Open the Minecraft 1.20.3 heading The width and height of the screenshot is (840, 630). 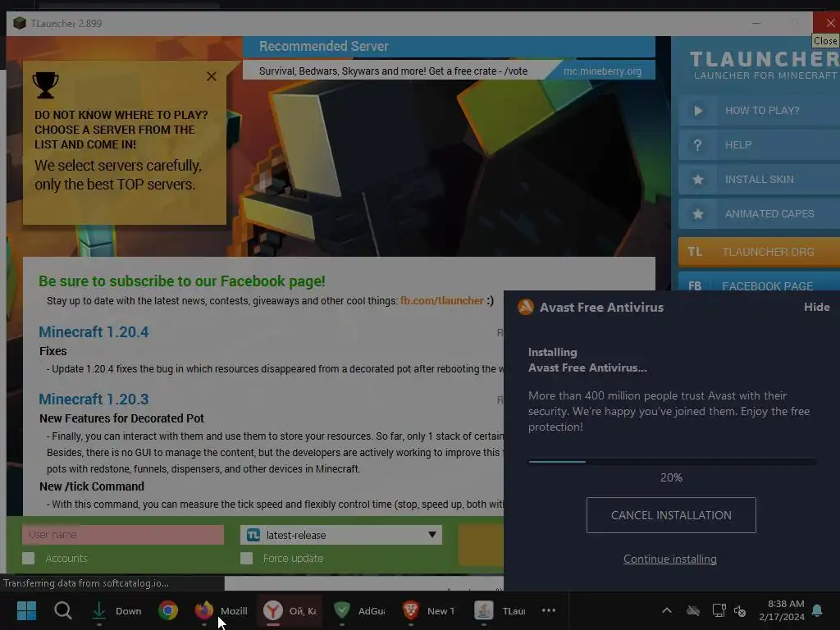tap(94, 399)
